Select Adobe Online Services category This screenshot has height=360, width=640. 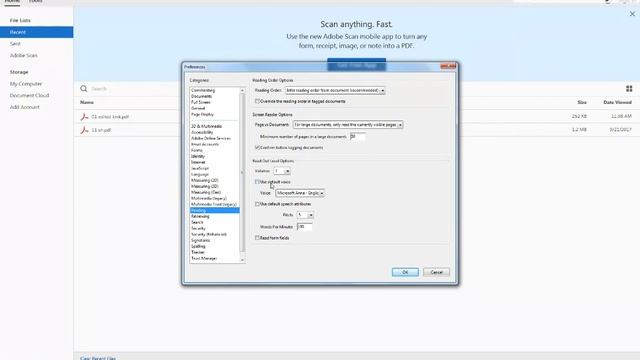(211, 138)
